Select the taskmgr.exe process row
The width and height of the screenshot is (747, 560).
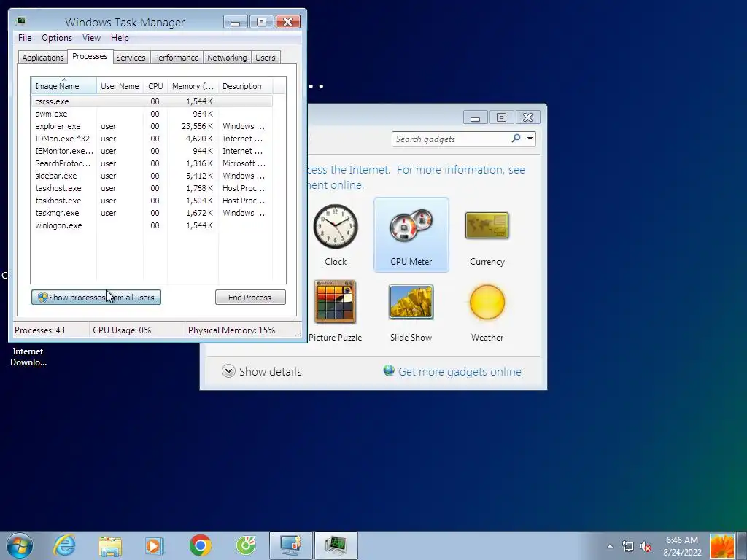tap(152, 213)
